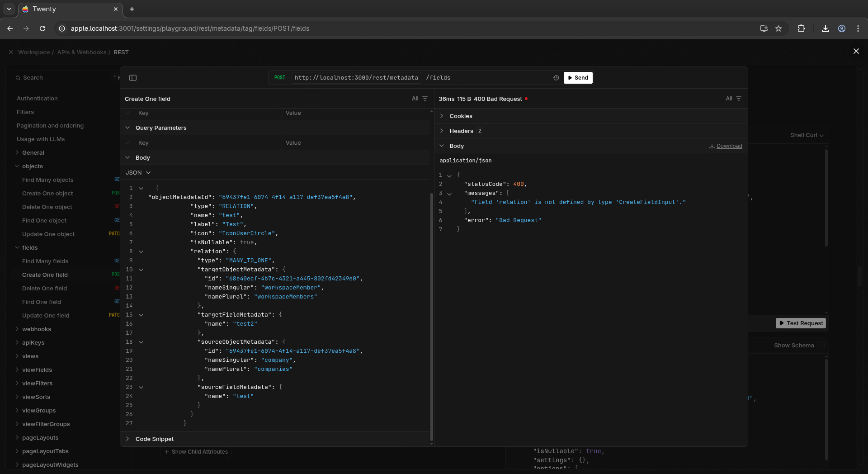Toggle the checkbox in the top Key row
The height and width of the screenshot is (474, 868).
[x=128, y=113]
